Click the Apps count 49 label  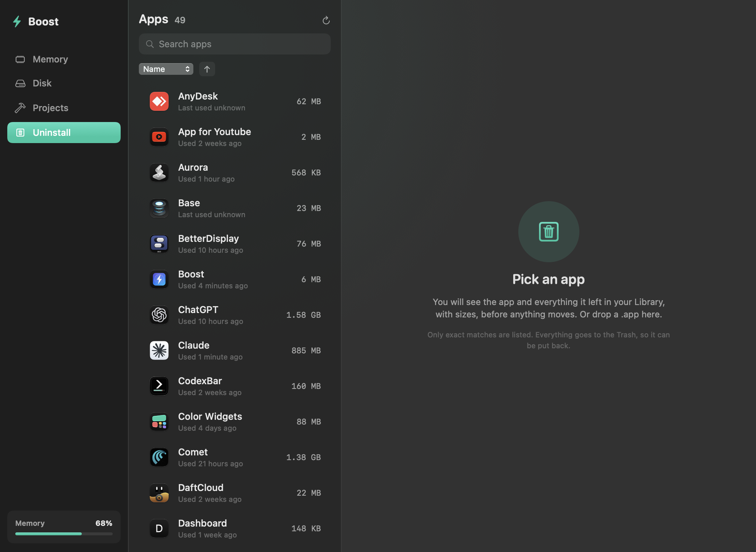pos(180,20)
